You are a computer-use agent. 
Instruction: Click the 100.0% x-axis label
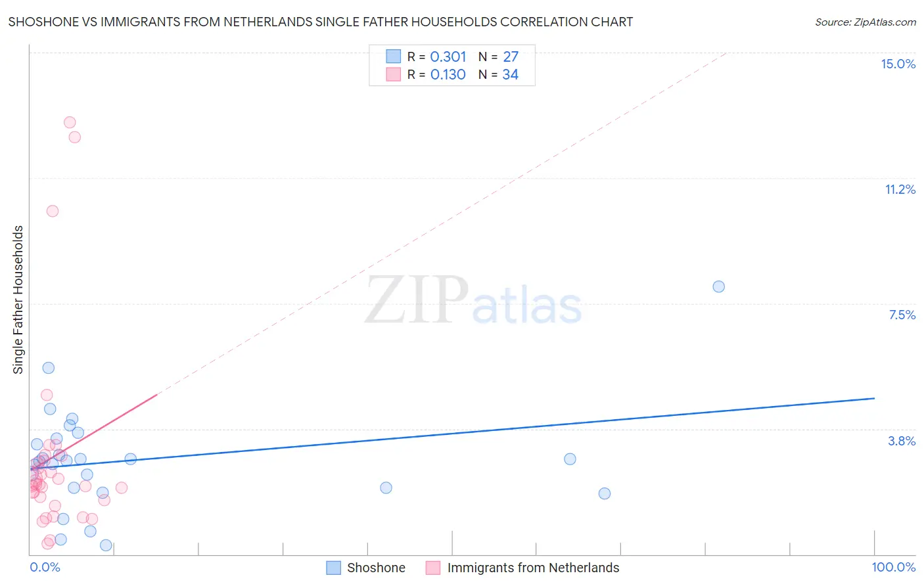tap(893, 567)
